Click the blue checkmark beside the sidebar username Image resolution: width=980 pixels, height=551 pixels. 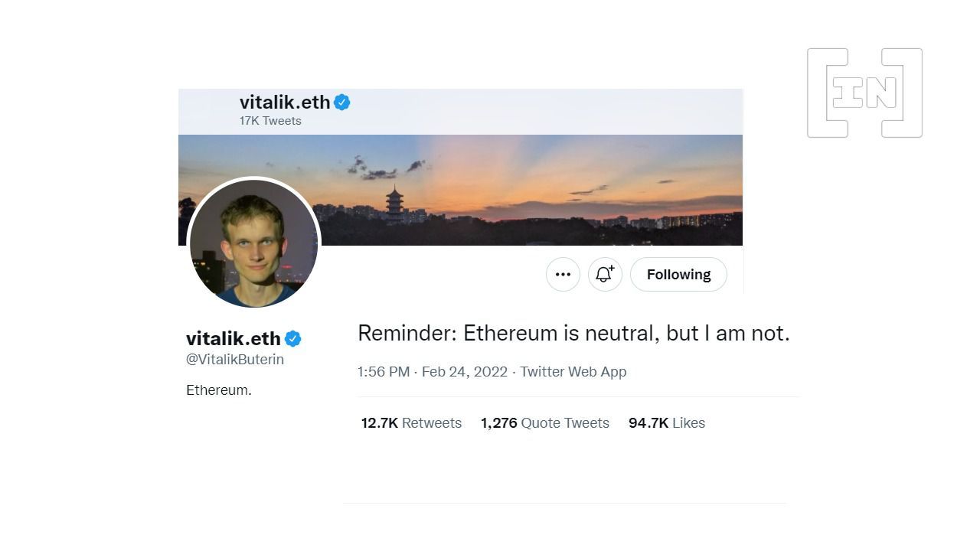(x=294, y=337)
